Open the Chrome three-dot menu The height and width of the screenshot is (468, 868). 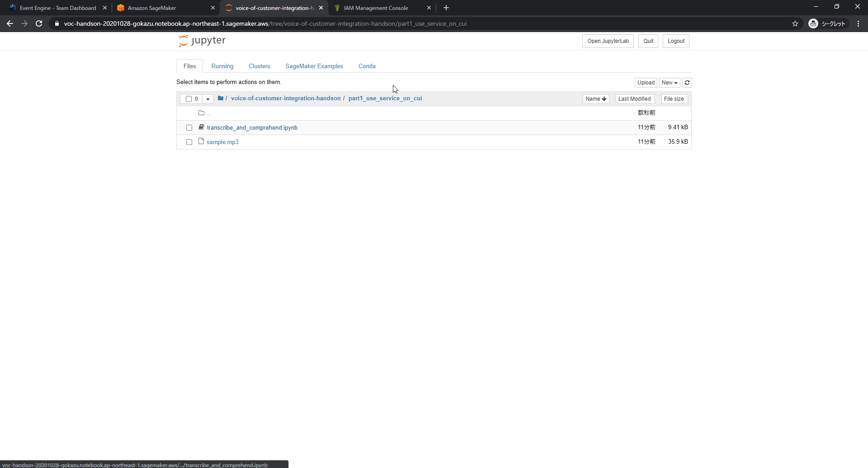pos(858,23)
